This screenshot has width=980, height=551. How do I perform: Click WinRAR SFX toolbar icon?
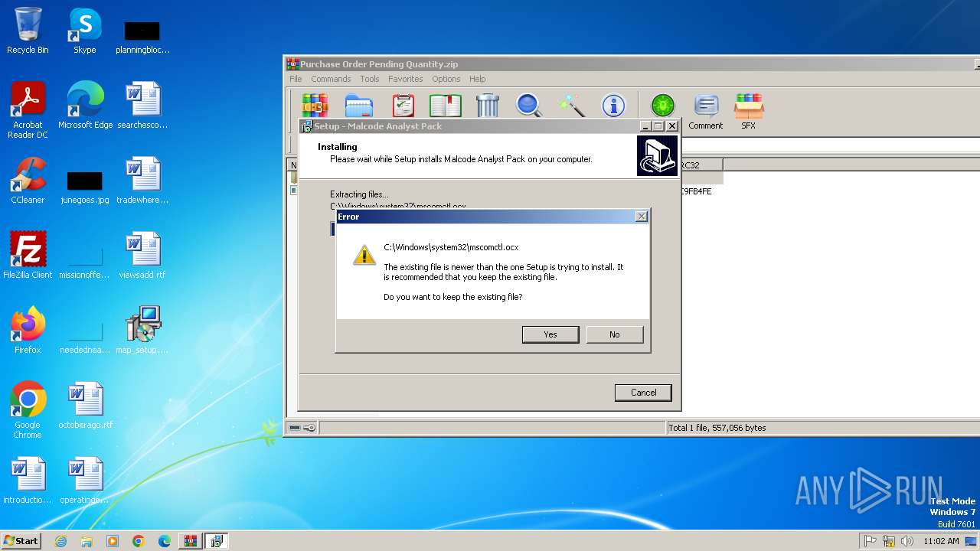748,111
